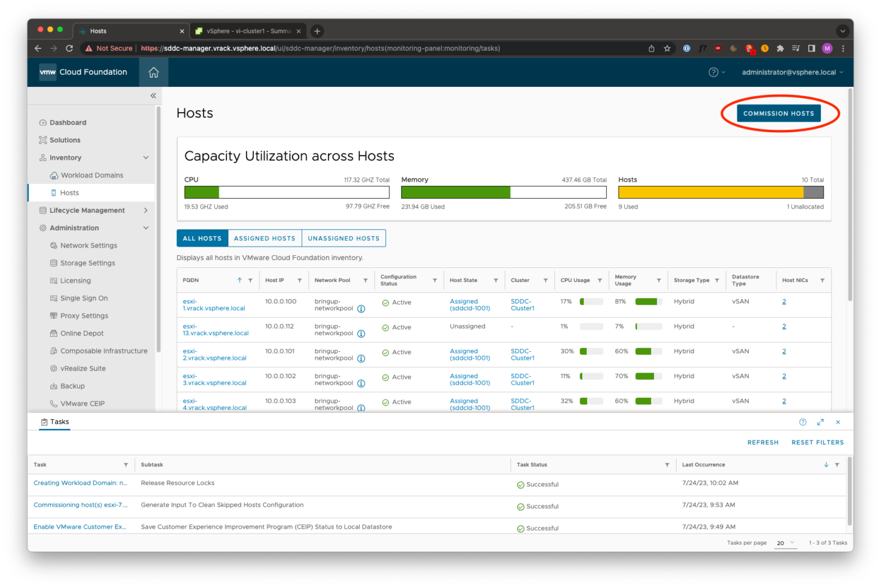
Task: Click the Network Settings icon in sidebar
Action: pyautogui.click(x=53, y=245)
